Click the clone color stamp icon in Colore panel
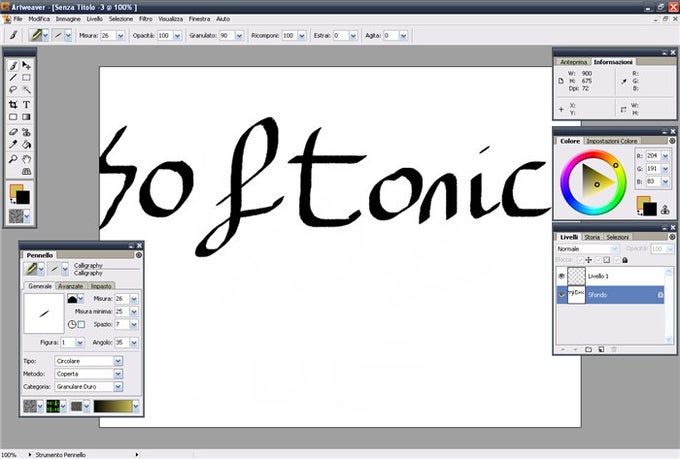The width and height of the screenshot is (680, 459). tap(665, 210)
